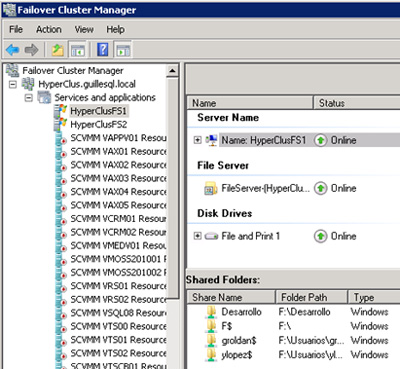Click the HyperClusFS2 service icon in tree
Viewport: 400px width, 369px height.
tap(61, 124)
